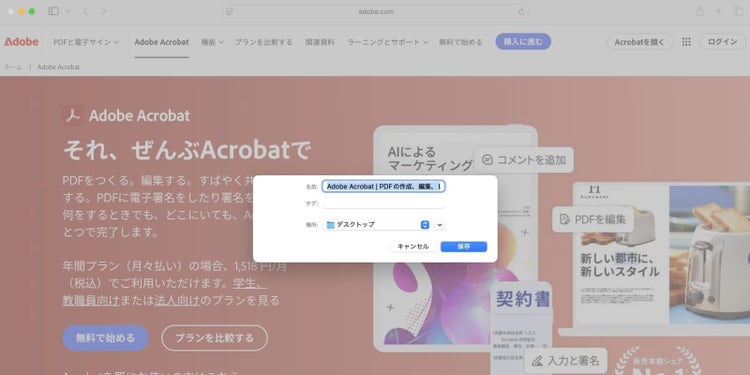Click キャンセル in the save dialog
Screen dimensions: 750x375
click(x=413, y=247)
